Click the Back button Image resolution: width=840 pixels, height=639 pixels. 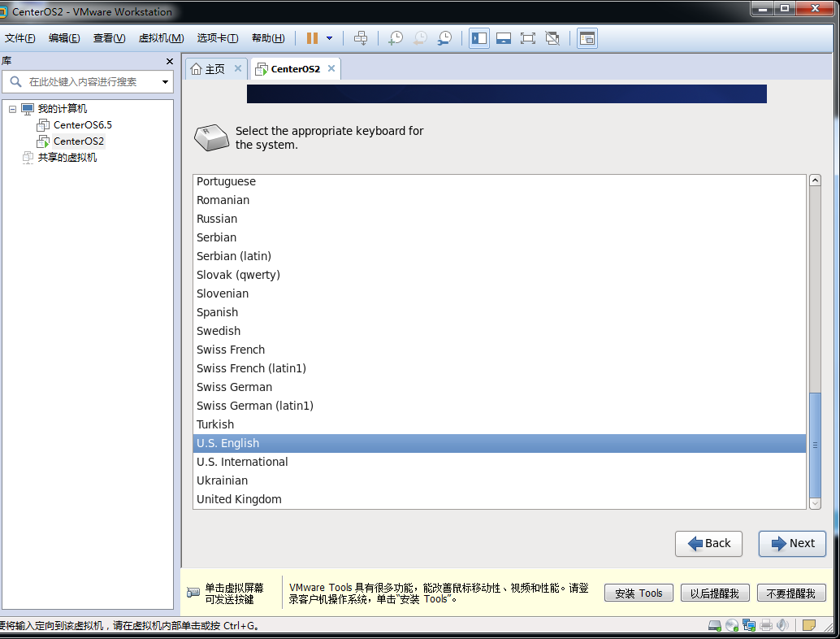click(708, 544)
